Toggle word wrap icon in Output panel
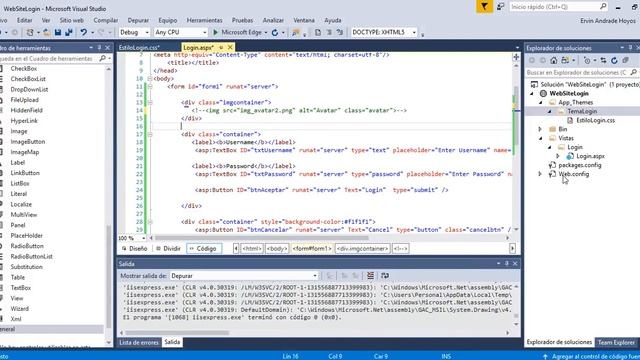This screenshot has width=640, height=360. tap(385, 276)
